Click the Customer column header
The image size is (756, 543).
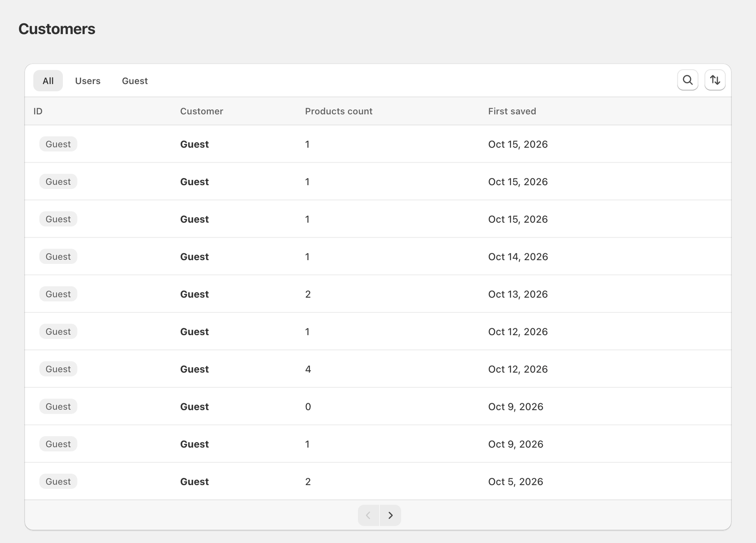click(202, 111)
